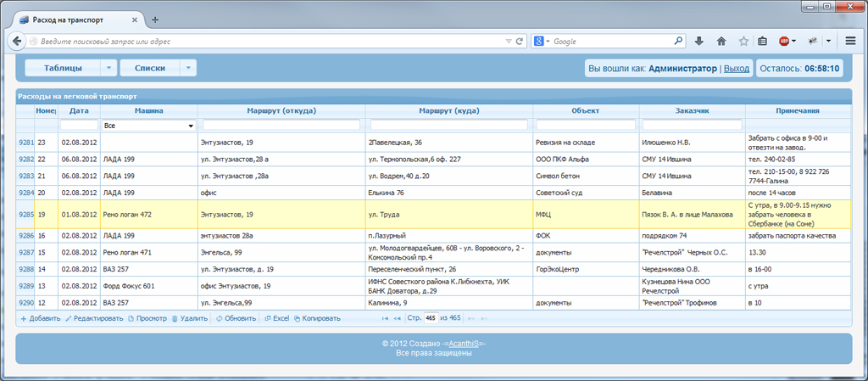
Task: Expand the Таблицы menu dropdown arrow
Action: click(x=108, y=68)
